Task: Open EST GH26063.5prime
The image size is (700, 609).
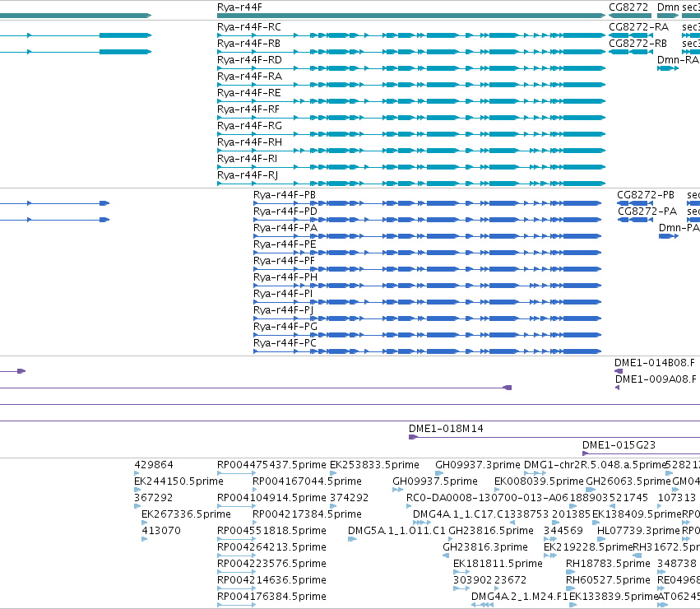Action: pos(628,481)
